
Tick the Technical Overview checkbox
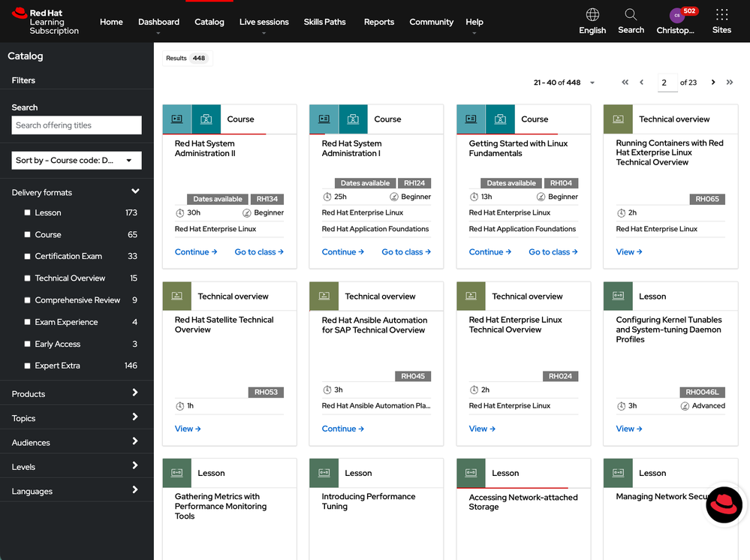pos(28,278)
